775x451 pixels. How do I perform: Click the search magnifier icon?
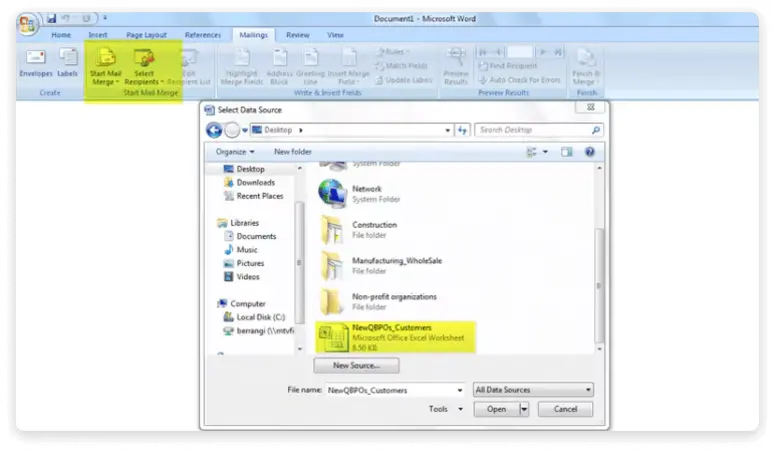coord(596,130)
